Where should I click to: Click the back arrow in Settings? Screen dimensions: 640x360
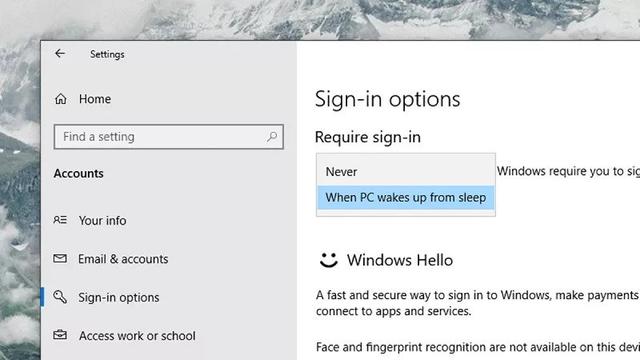pyautogui.click(x=60, y=53)
